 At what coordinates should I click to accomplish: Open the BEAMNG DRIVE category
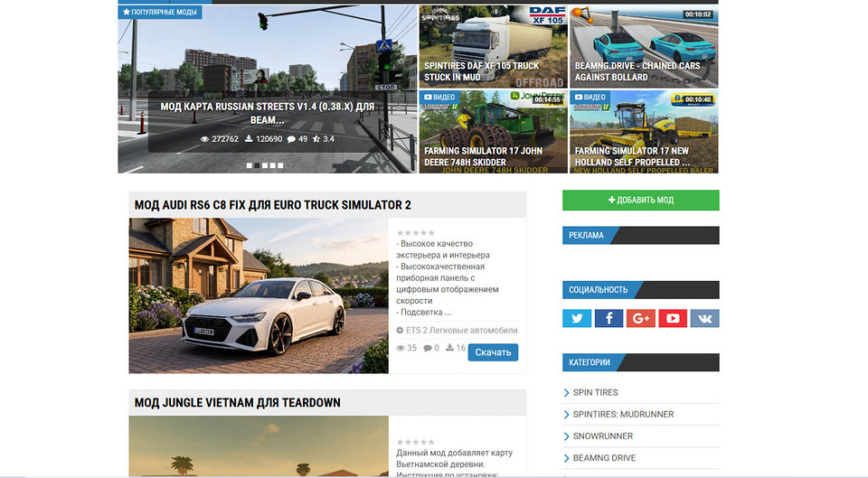[x=605, y=458]
